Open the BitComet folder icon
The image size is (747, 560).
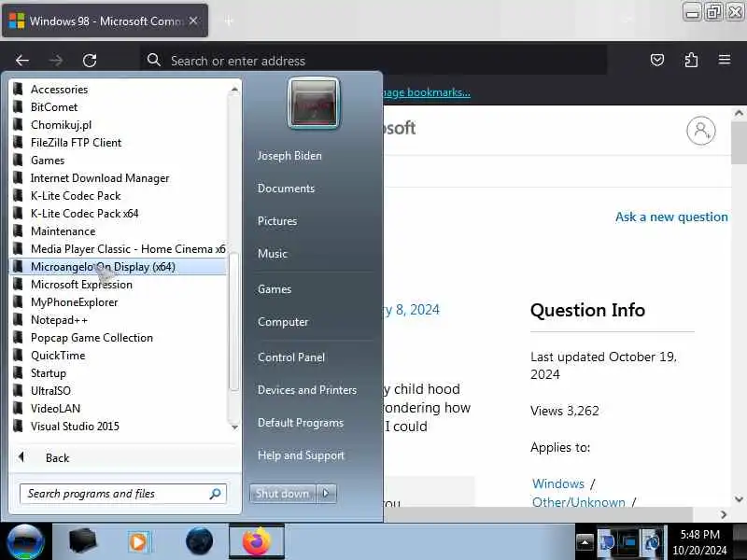tap(18, 106)
